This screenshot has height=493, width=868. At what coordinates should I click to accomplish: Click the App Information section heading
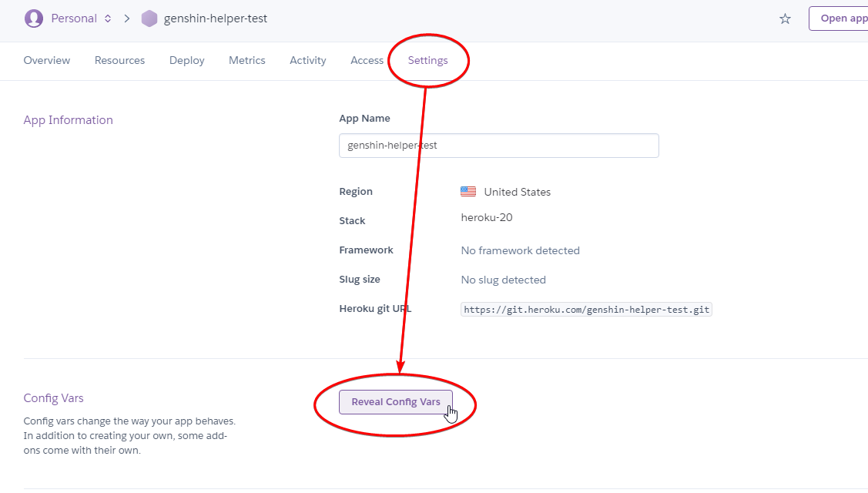pos(68,120)
